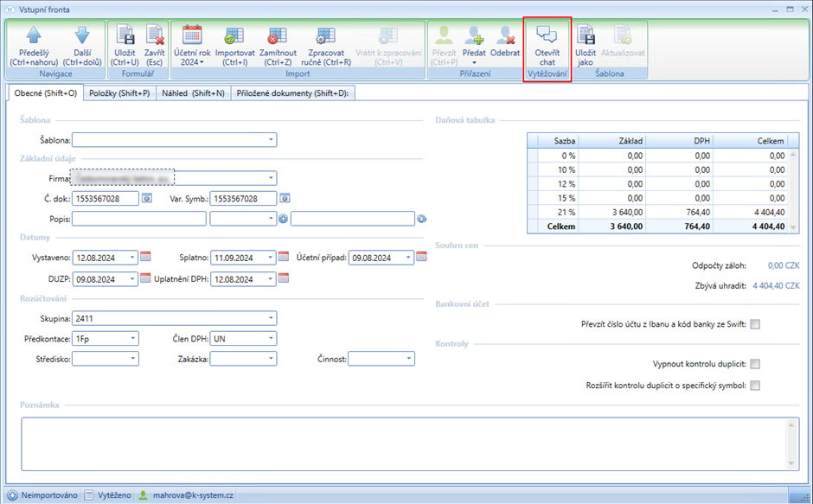Viewport: 813px width, 504px height.
Task: Click the Předešlý navigation arrow icon
Action: pyautogui.click(x=35, y=35)
